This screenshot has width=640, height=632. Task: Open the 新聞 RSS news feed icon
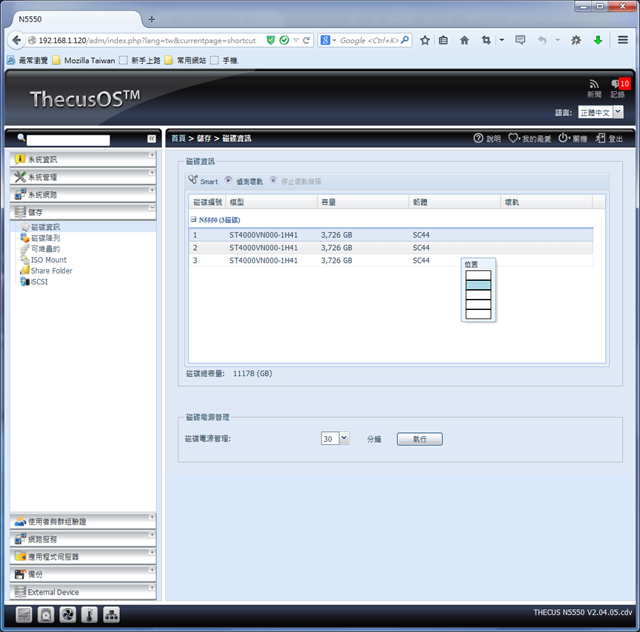594,89
